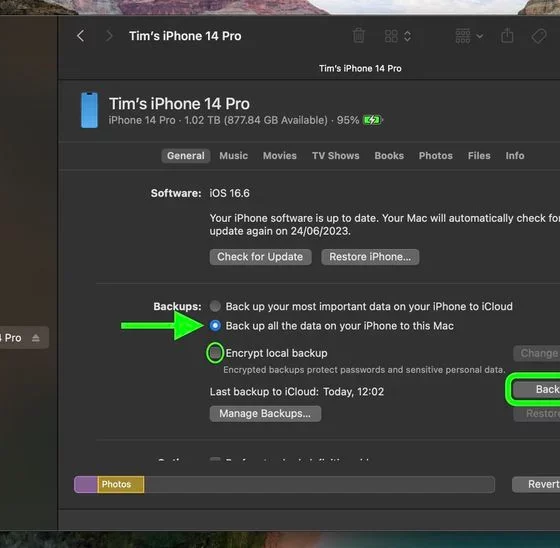560x548 pixels.
Task: Open view options up-down chevron selector
Action: tap(408, 36)
